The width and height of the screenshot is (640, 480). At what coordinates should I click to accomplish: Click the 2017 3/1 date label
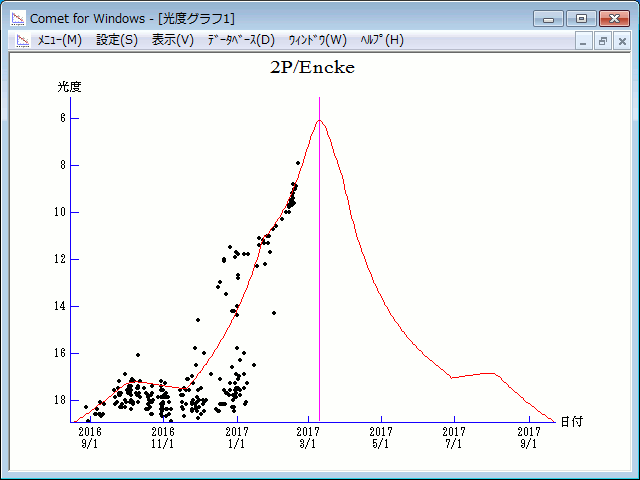(308, 438)
